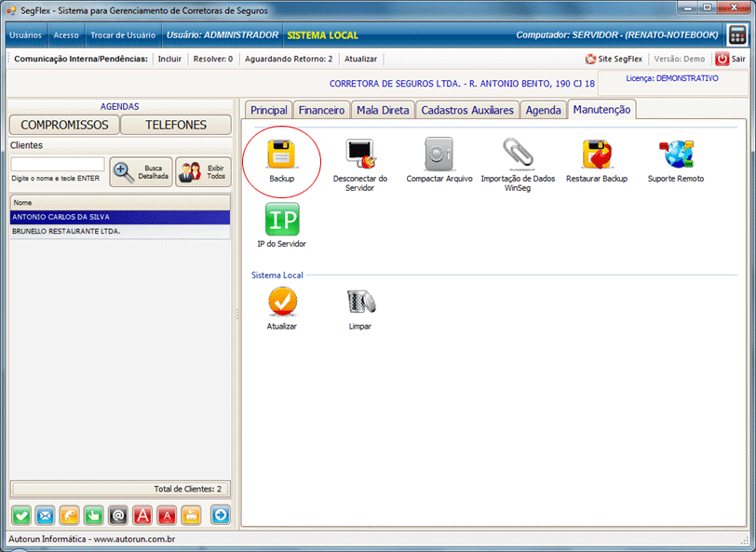756x552 pixels.
Task: Click the green checkmark button below client list
Action: 21,516
